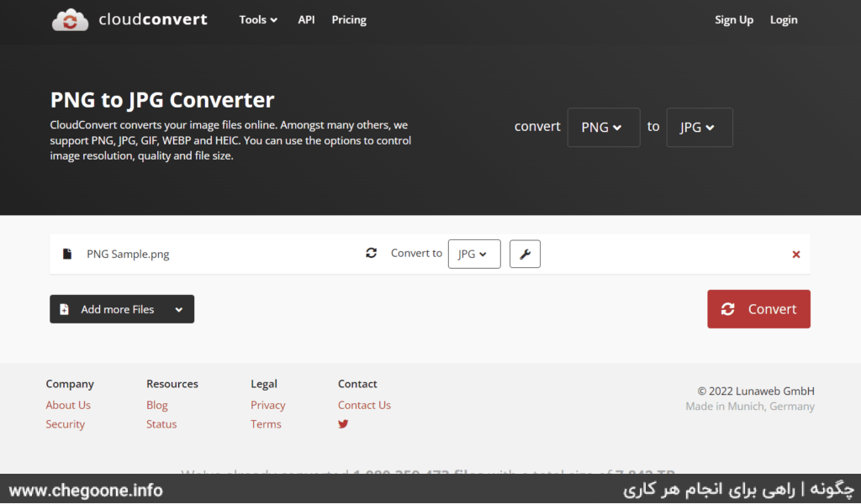Open the wrench options icon for PNG Sample.png

click(x=525, y=254)
